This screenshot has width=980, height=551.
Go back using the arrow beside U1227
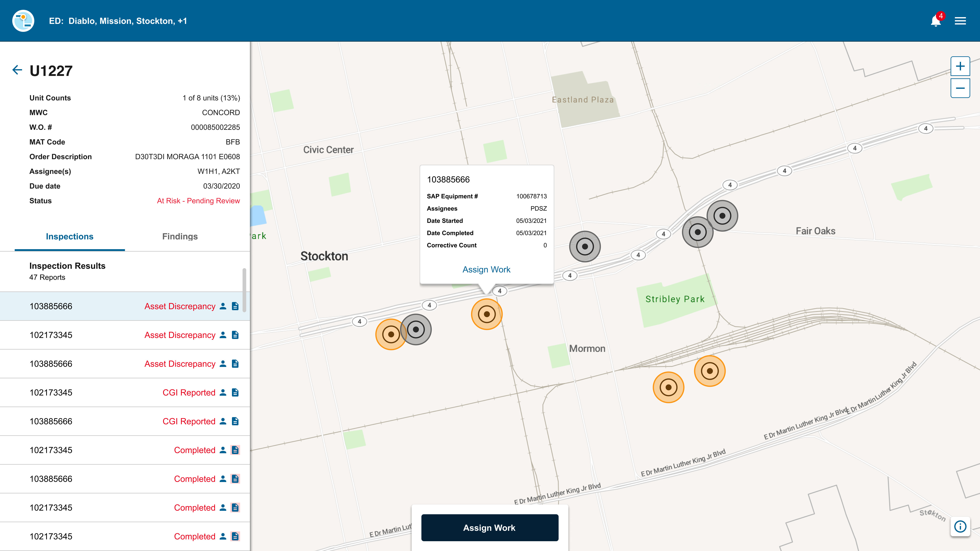[17, 70]
